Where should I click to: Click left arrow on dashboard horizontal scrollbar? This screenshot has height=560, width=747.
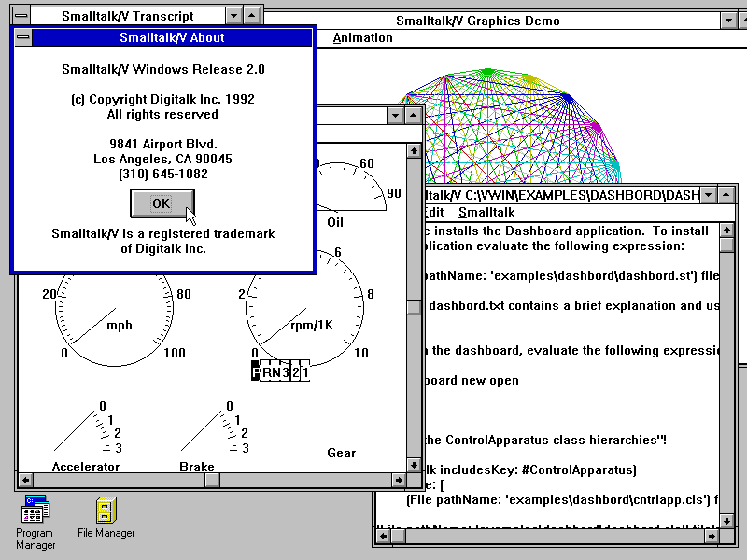coord(26,480)
